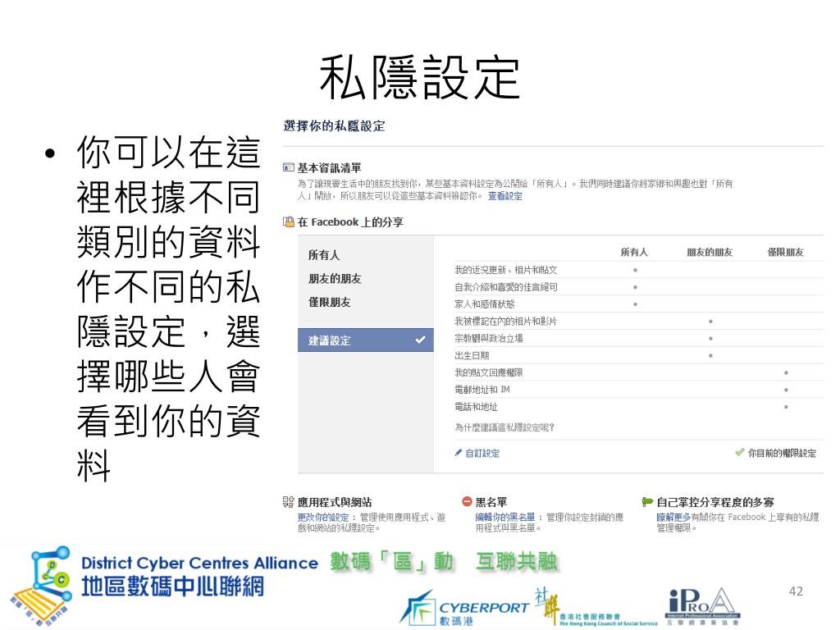This screenshot has width=840, height=630.
Task: Click the 數碼「區」動 互聯共融 slogan
Action: (444, 561)
